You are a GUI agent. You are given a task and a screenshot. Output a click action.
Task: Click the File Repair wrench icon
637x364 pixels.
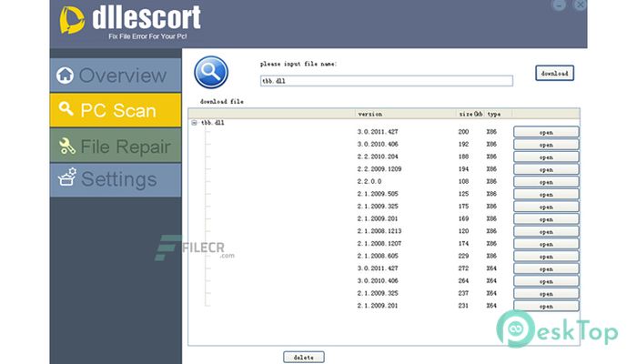tap(66, 146)
